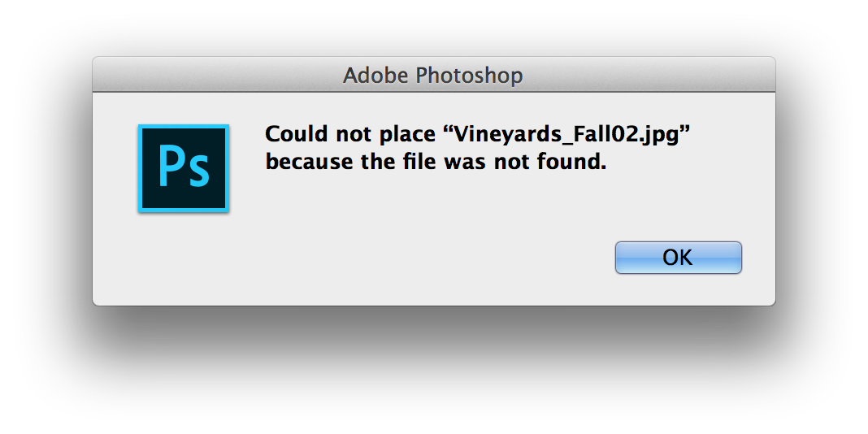Click the letter P in the Ps icon
Screen dimensions: 868x434
pyautogui.click(x=170, y=165)
